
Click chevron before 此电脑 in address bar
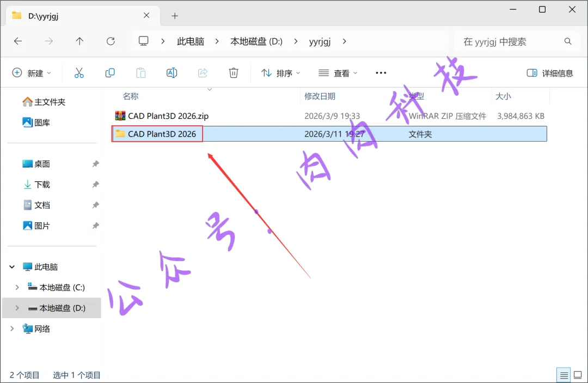[163, 41]
